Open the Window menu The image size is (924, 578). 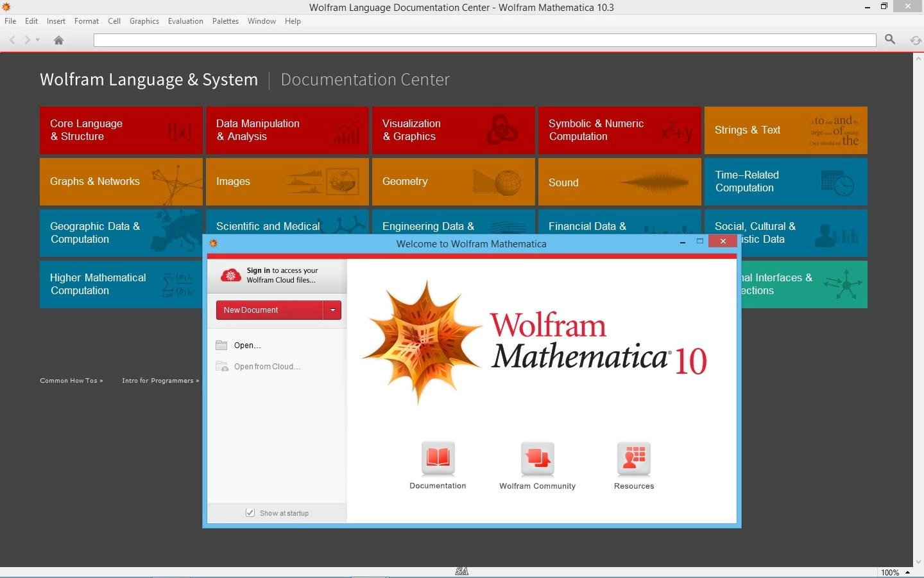tap(262, 21)
